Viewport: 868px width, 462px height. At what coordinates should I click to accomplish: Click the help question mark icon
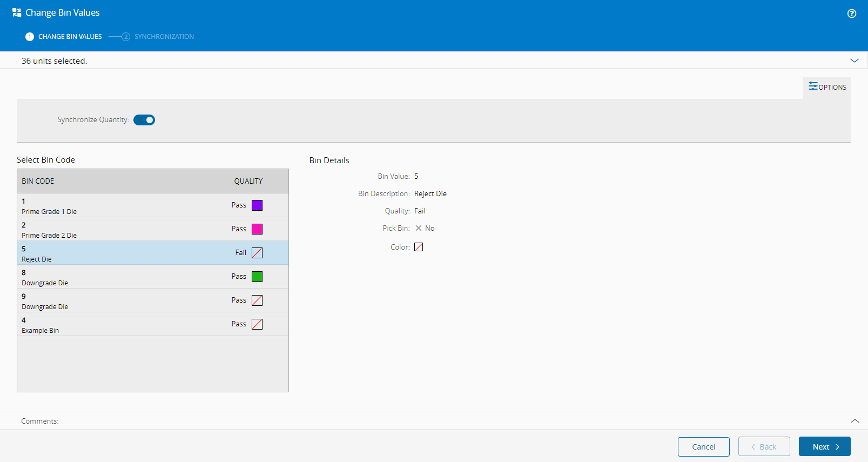point(852,14)
